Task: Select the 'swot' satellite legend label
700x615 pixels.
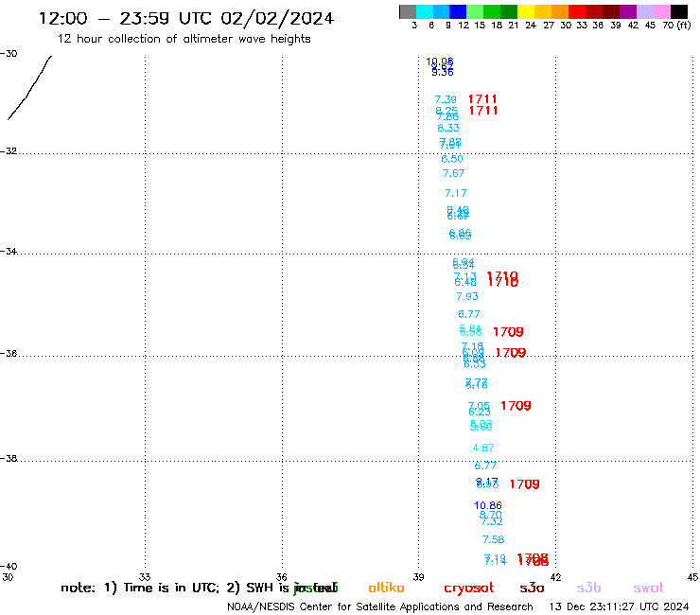Action: click(x=649, y=589)
